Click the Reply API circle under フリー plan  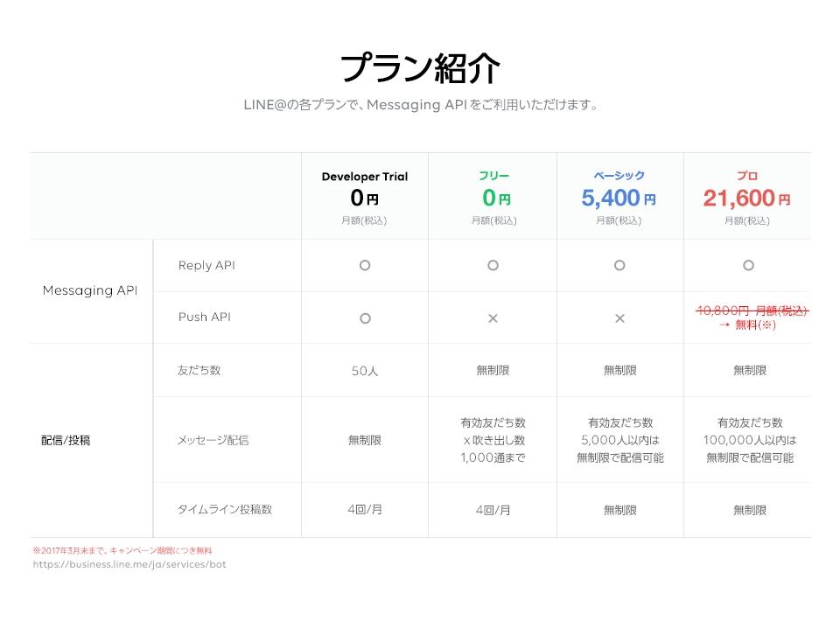click(x=493, y=265)
